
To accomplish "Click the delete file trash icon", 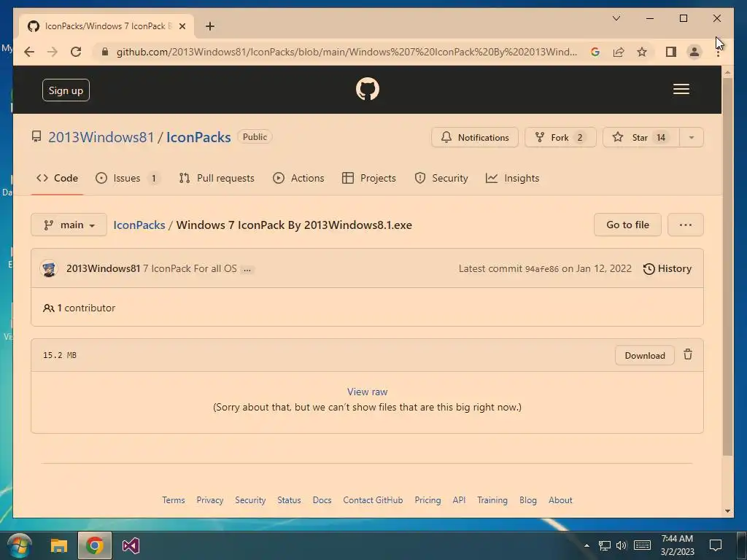I will (687, 354).
